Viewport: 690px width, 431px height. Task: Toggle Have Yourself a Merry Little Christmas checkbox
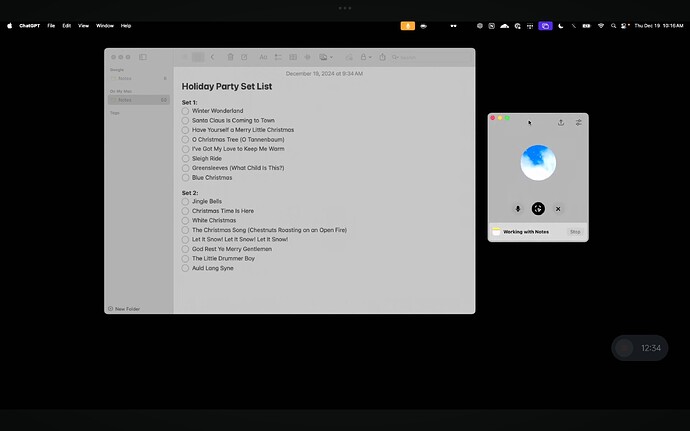[185, 130]
